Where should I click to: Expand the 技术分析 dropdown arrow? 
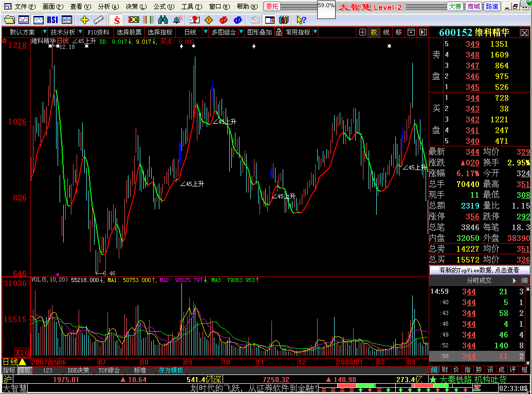coord(80,32)
